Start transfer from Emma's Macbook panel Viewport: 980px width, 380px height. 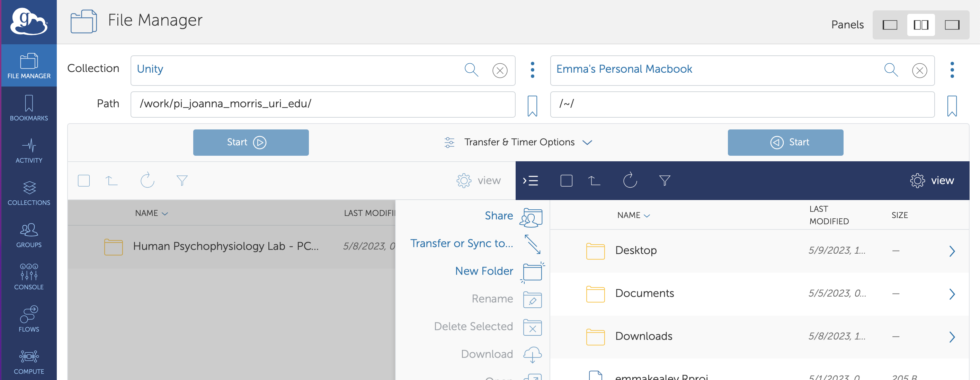pos(786,142)
